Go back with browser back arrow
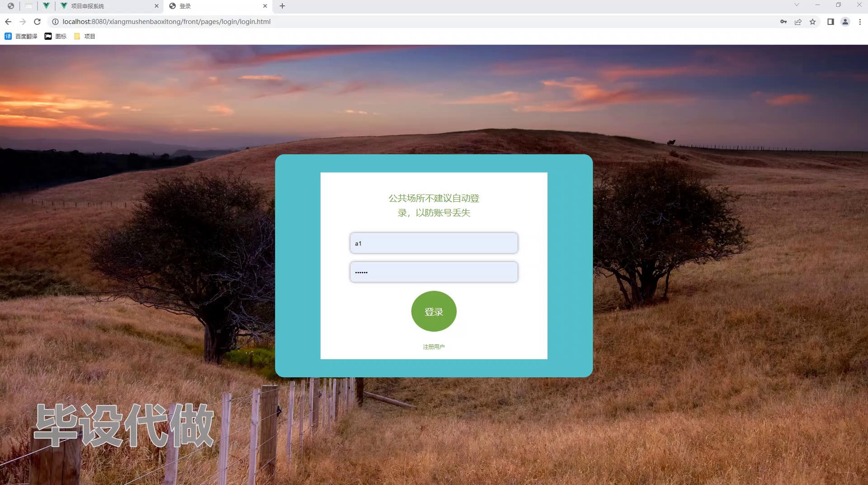 click(8, 22)
